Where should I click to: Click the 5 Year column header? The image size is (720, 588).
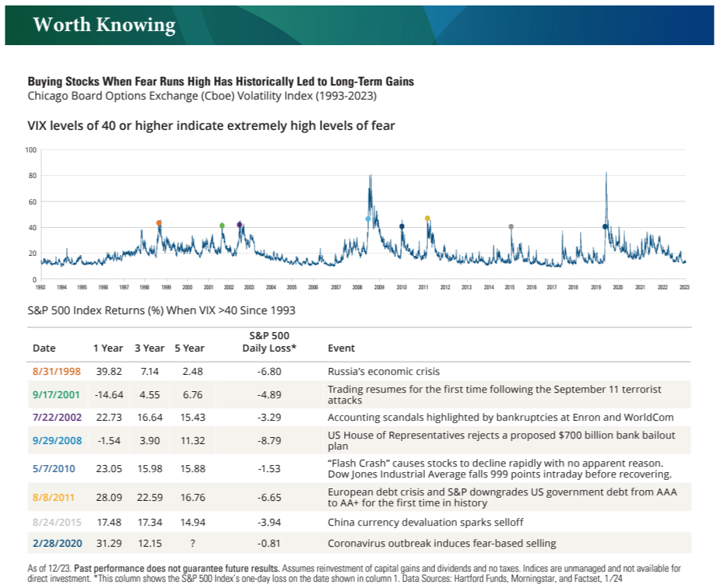tap(189, 348)
